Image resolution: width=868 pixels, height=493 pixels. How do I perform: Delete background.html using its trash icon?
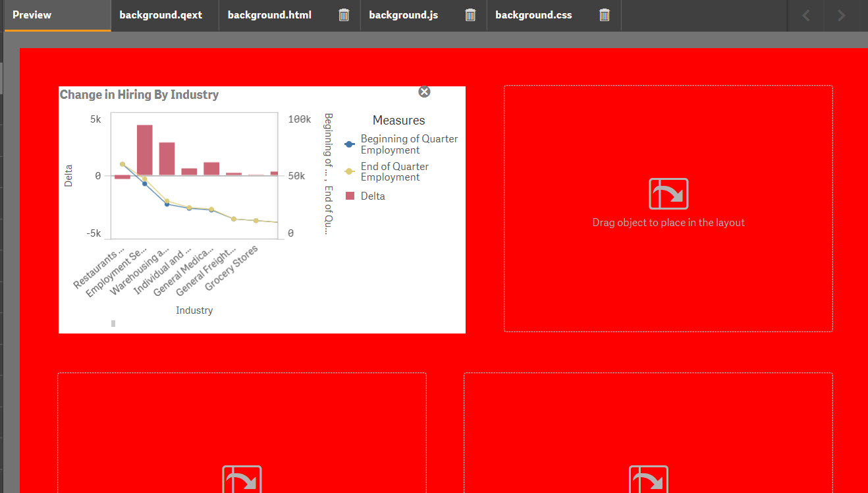coord(344,15)
